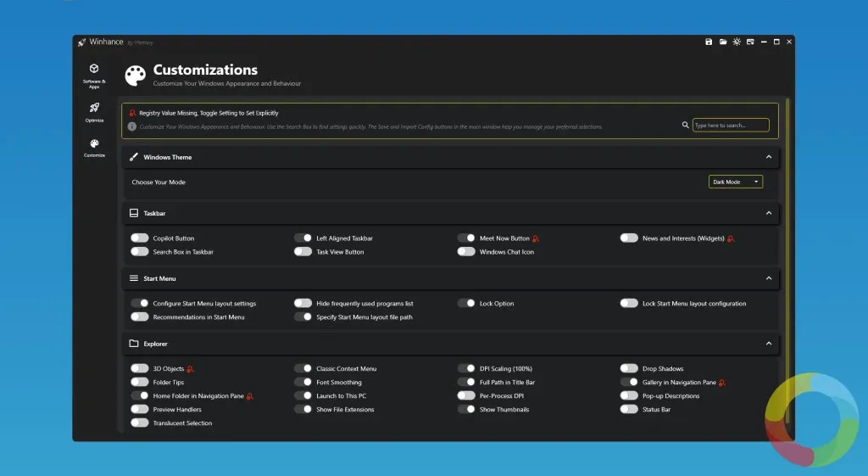Toggle the Drop Shadows switch
The width and height of the screenshot is (868, 476).
coord(629,368)
